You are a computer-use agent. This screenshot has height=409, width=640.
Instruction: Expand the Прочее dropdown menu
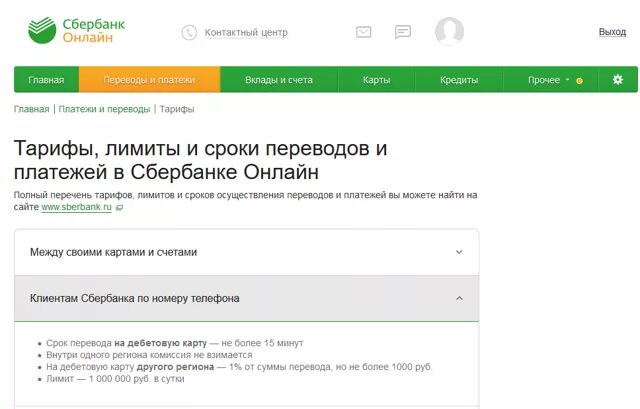coord(550,80)
